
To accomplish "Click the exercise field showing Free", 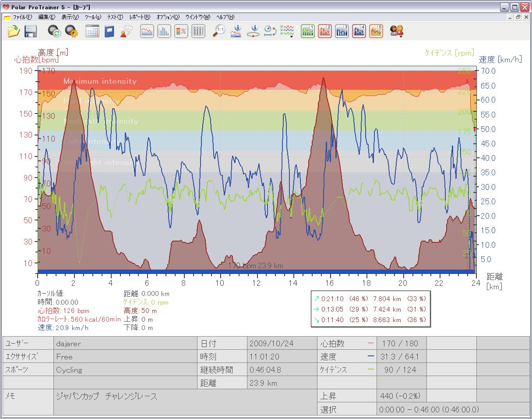I will pos(125,357).
